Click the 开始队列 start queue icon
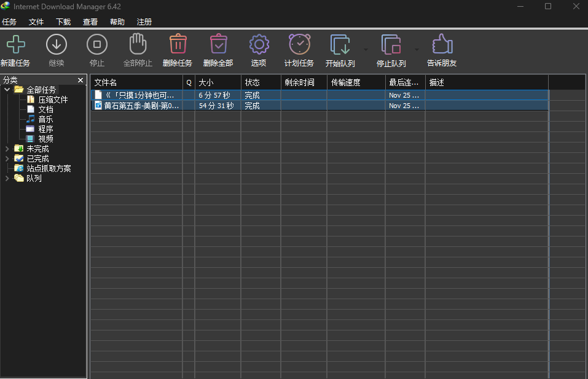Viewport: 588px width, 379px height. pyautogui.click(x=340, y=45)
